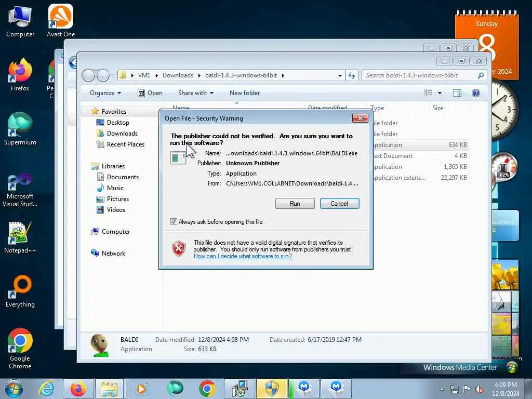Click the BALDI thumbnail in details pane

99,345
